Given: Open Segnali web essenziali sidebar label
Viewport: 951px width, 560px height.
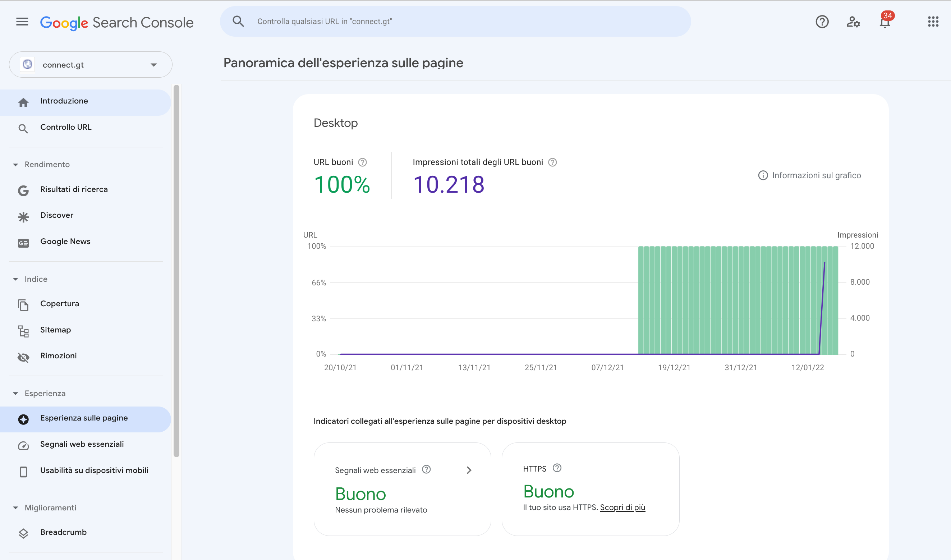Looking at the screenshot, I should (82, 444).
